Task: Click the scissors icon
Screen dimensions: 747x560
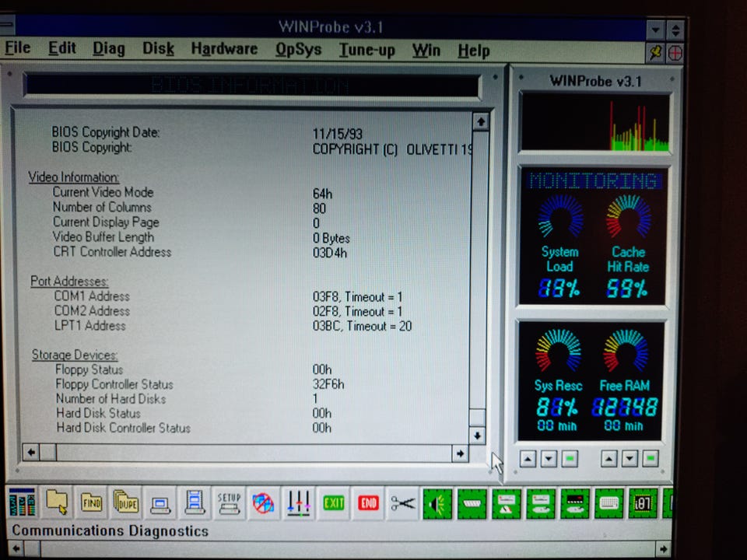Action: point(403,502)
